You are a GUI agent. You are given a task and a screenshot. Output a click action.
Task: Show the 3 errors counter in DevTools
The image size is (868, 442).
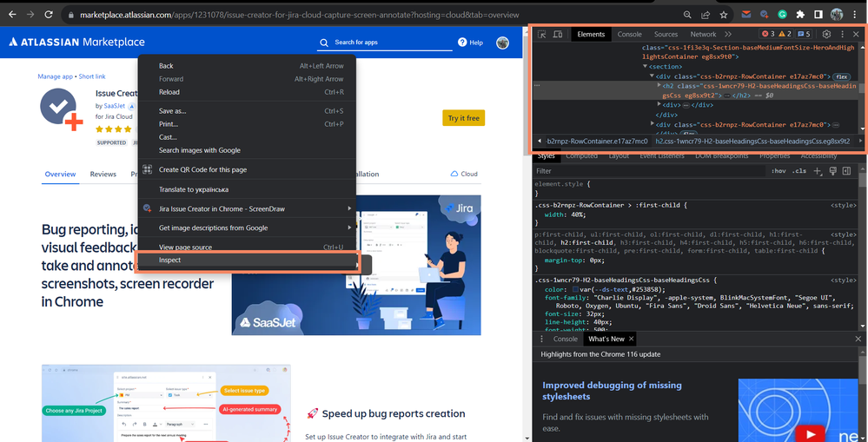click(x=768, y=34)
